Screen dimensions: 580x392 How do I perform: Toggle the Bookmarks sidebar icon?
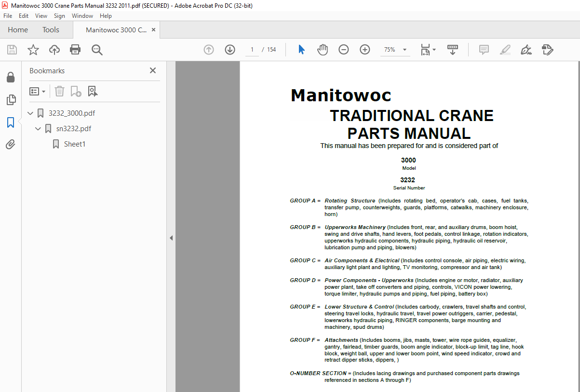[11, 122]
